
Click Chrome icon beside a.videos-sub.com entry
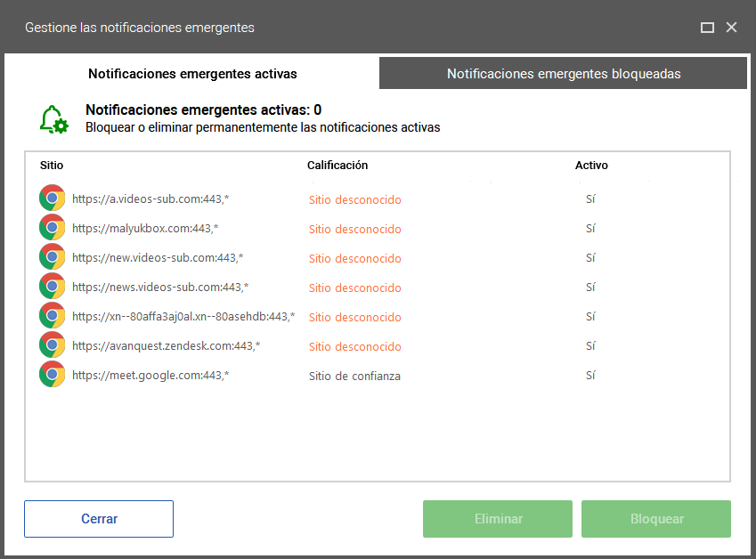[x=52, y=198]
